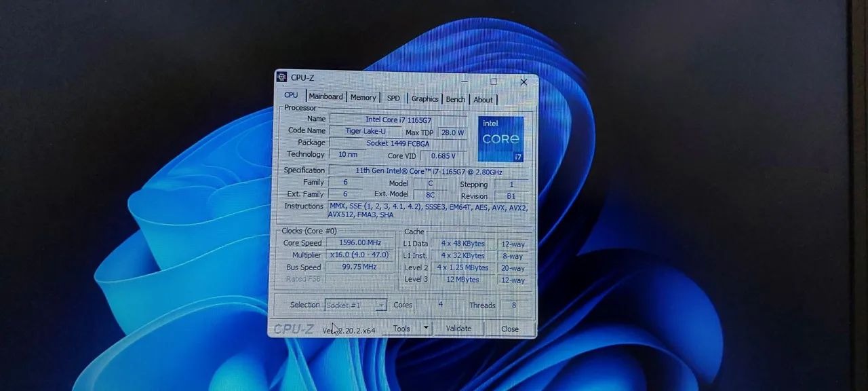Image resolution: width=868 pixels, height=391 pixels.
Task: Click the Name field Intel Core i7 1165G7
Action: click(399, 119)
